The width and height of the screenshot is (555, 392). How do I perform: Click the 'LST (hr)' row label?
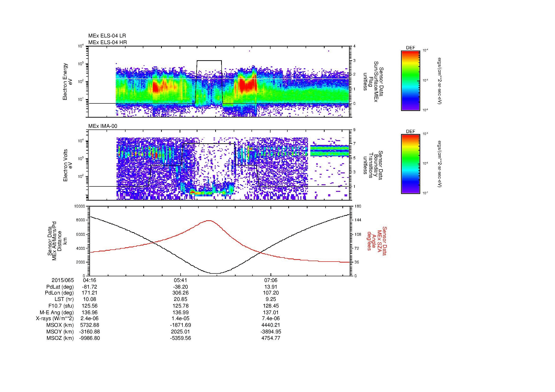64,299
